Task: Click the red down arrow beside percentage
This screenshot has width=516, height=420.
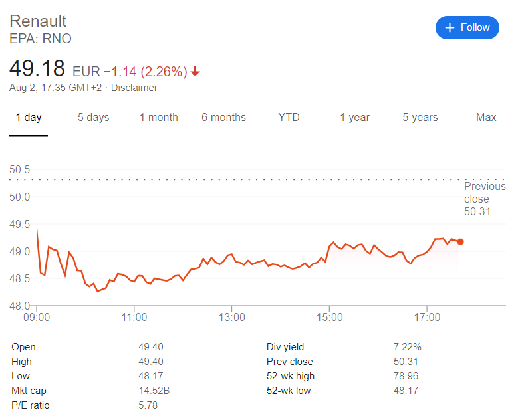Action: (x=195, y=71)
